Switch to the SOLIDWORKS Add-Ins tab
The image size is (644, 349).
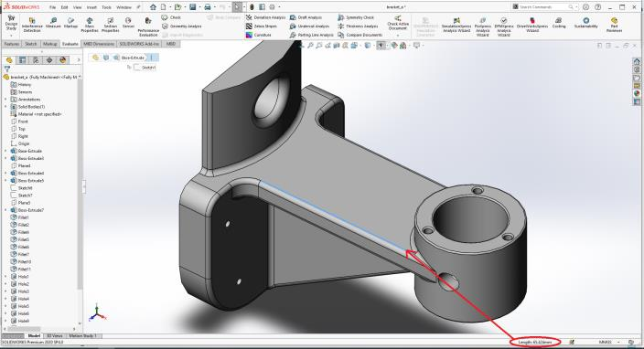coord(139,44)
